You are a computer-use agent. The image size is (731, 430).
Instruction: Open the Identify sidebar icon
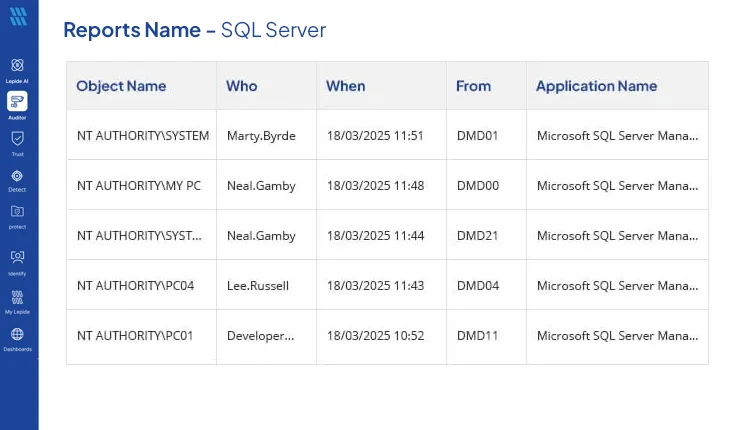17,257
